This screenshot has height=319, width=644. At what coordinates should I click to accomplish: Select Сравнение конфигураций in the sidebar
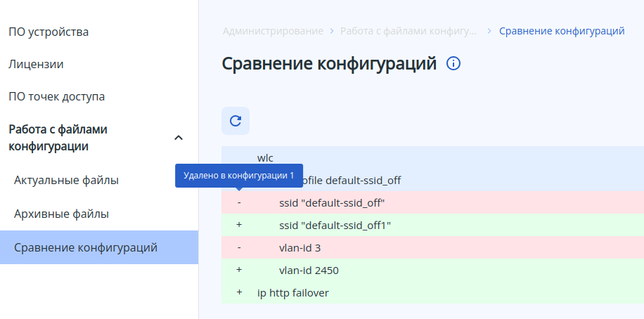click(x=85, y=247)
